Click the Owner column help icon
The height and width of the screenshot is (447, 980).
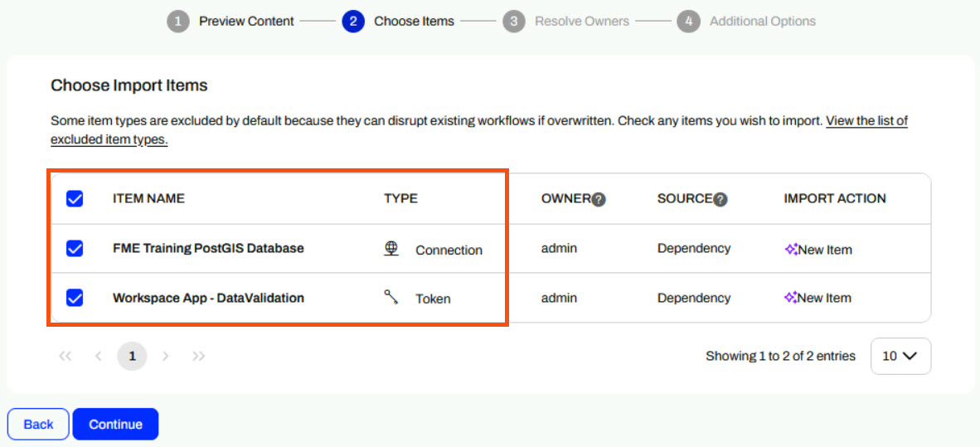(x=599, y=199)
